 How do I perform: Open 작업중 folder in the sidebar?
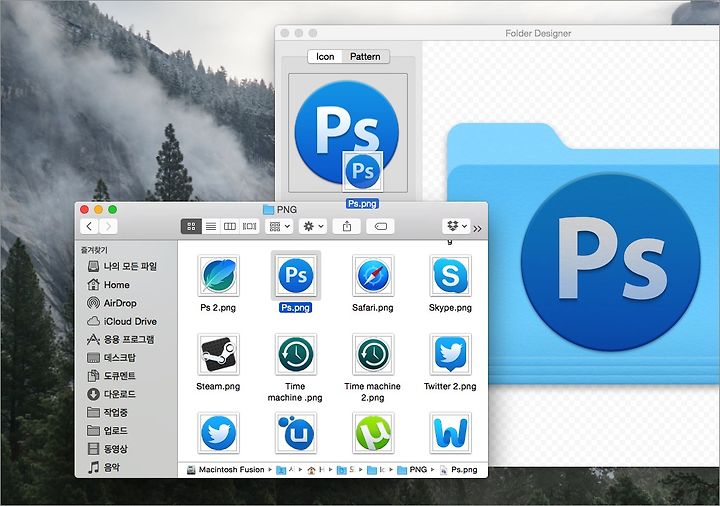(107, 412)
